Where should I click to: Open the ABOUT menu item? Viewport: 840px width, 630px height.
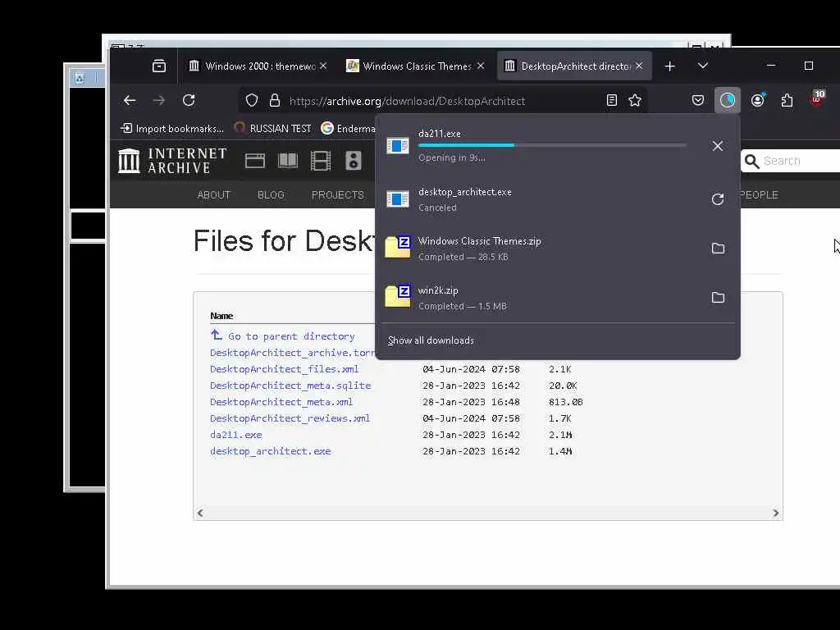pos(214,195)
